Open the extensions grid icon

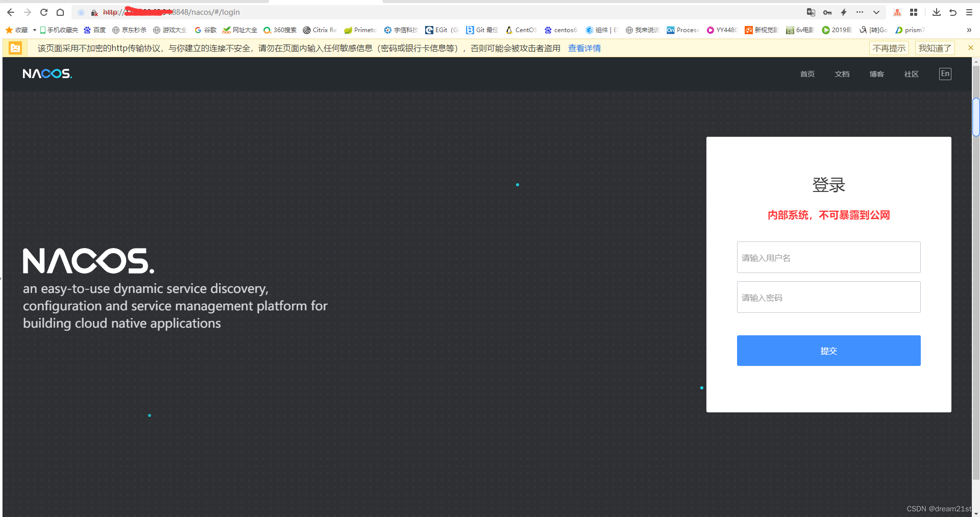(x=914, y=12)
